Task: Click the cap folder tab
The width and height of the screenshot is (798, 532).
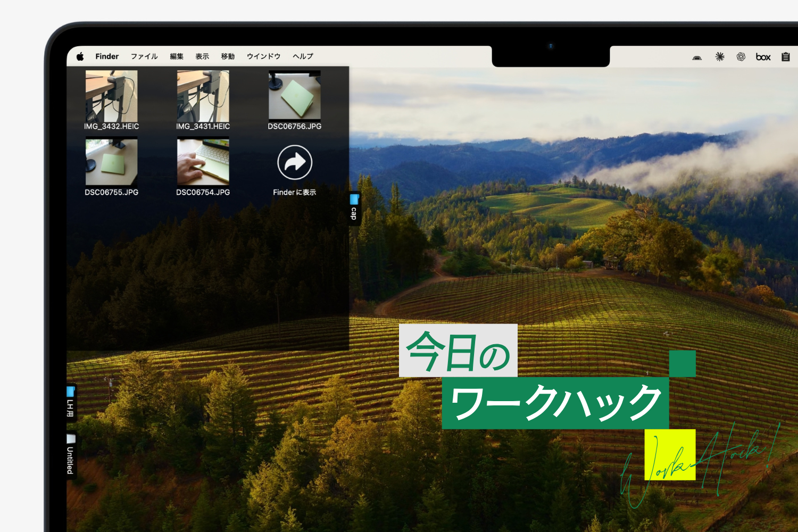Action: click(354, 208)
